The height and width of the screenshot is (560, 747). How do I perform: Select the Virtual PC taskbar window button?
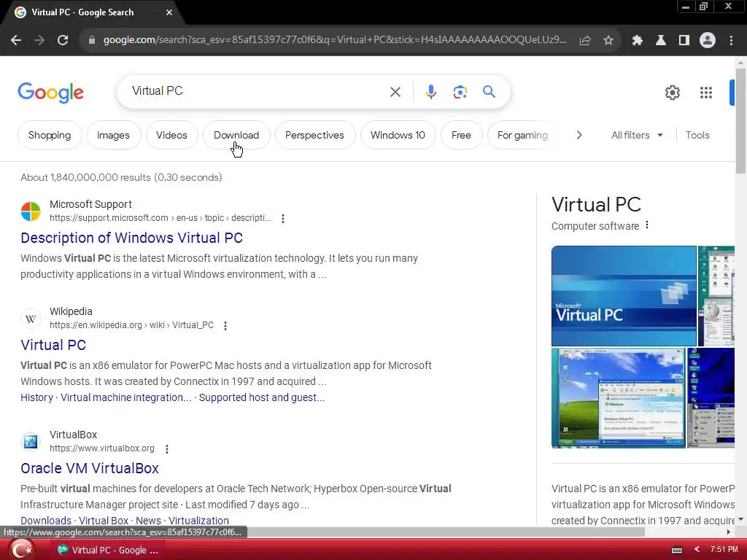(108, 550)
